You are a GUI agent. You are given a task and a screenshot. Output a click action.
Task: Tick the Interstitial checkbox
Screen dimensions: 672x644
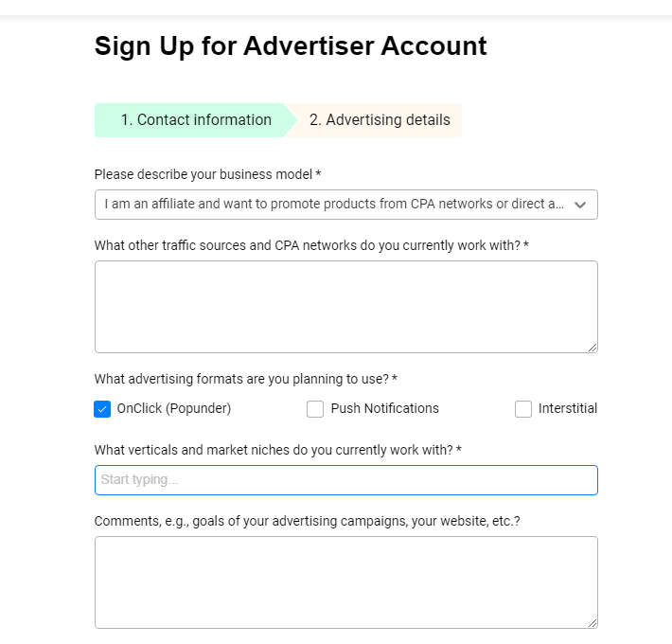pyautogui.click(x=523, y=409)
